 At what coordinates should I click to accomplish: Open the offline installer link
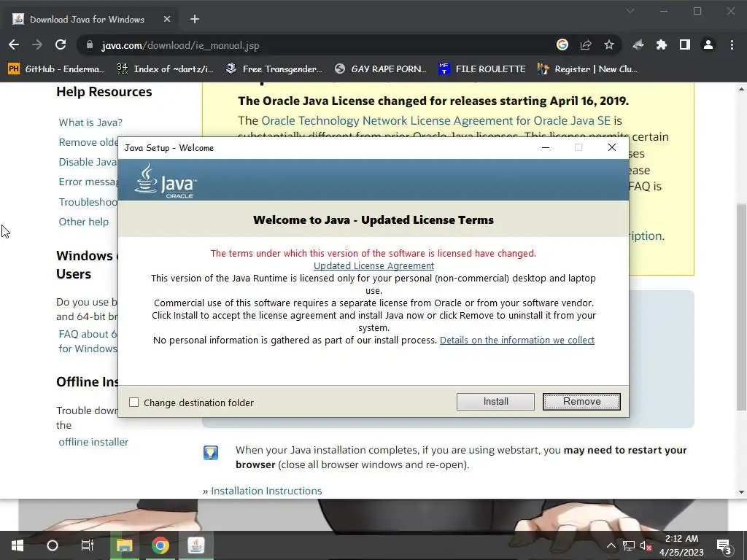(x=93, y=442)
